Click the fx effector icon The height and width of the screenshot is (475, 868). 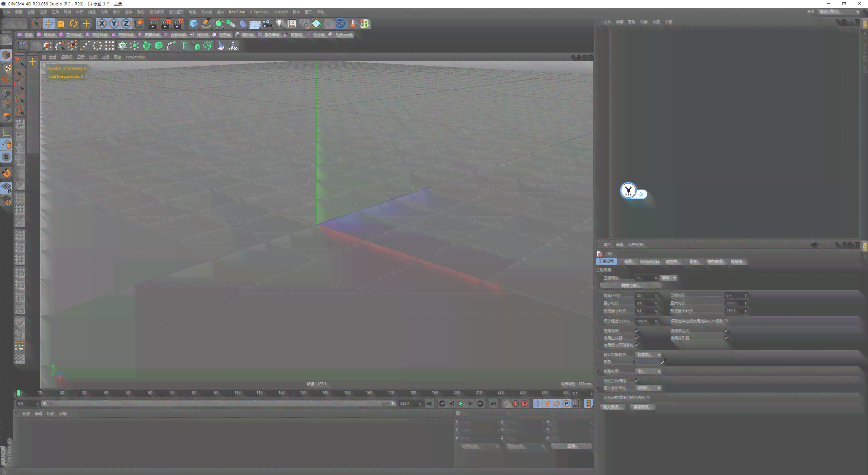click(x=233, y=46)
